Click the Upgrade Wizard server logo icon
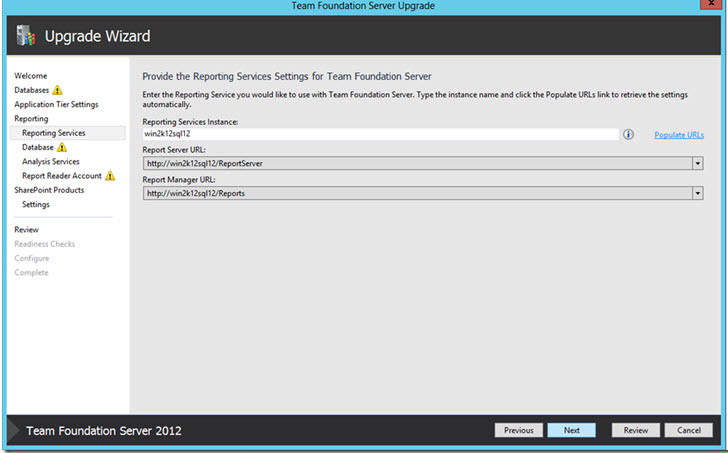728x453 pixels. (26, 36)
